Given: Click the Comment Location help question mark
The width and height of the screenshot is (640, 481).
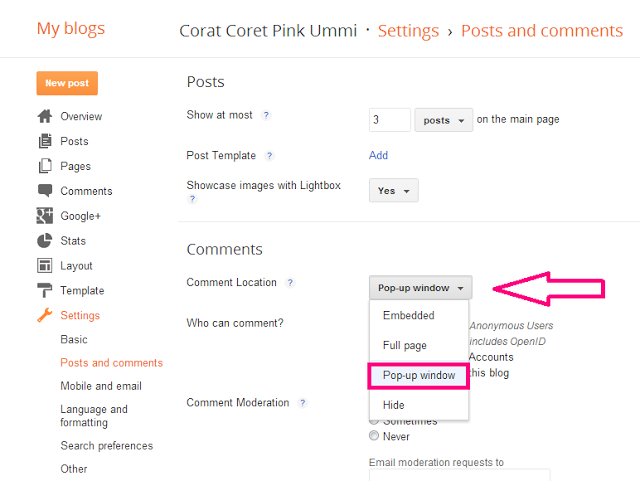Looking at the screenshot, I should (290, 283).
